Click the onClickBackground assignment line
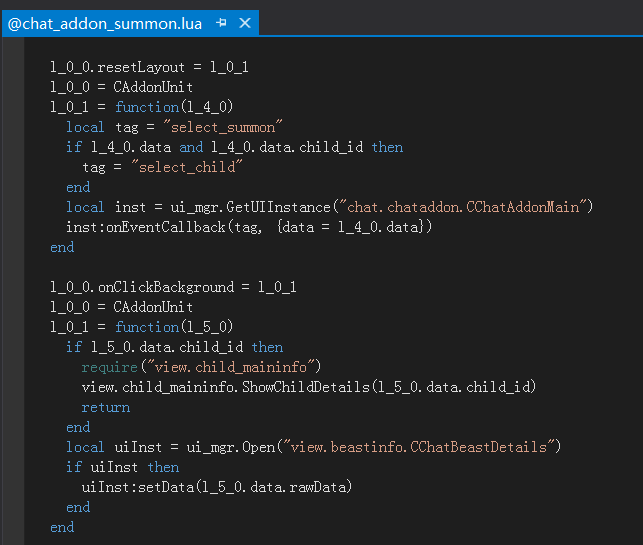 pyautogui.click(x=173, y=287)
